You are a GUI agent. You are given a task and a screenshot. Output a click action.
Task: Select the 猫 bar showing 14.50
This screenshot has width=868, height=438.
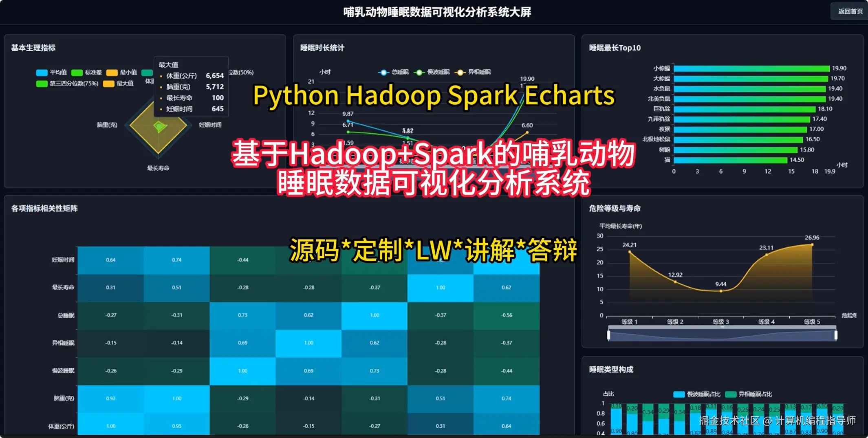click(x=730, y=160)
